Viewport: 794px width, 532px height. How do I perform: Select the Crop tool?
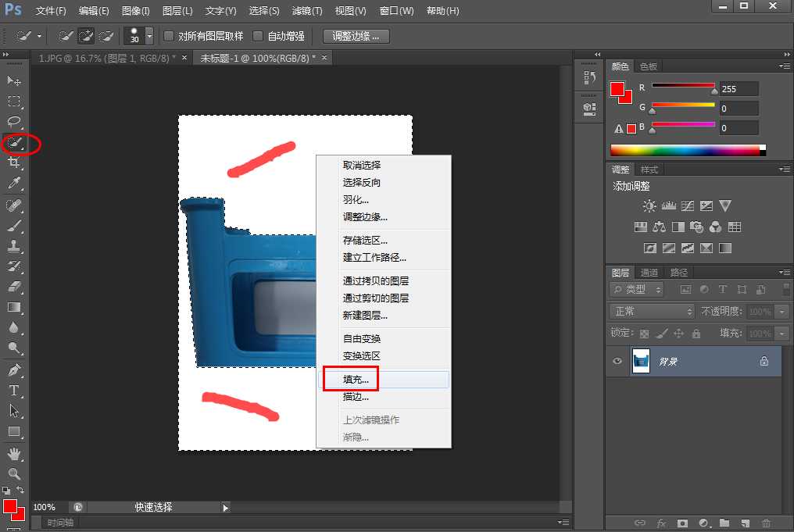13,162
